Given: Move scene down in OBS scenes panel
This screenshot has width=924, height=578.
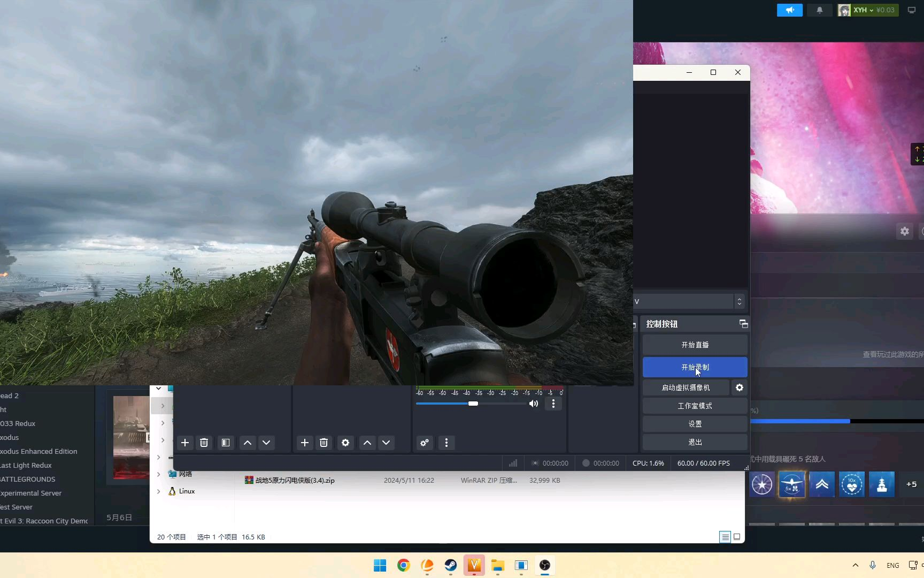Looking at the screenshot, I should [266, 443].
